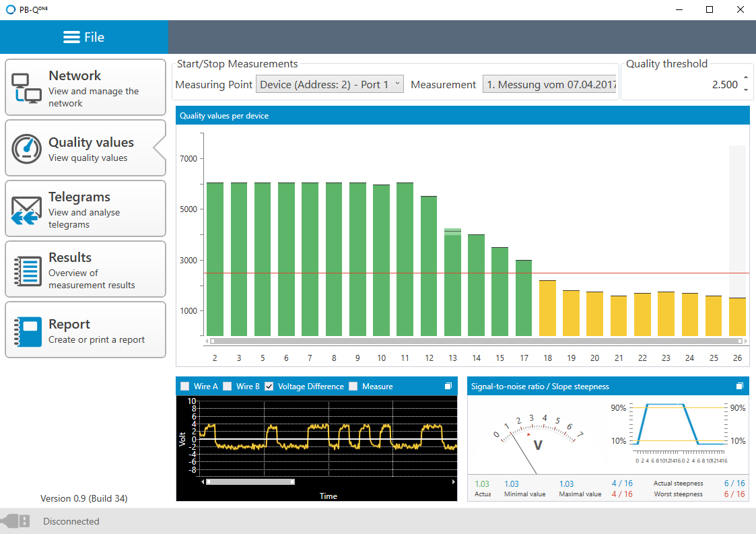Maximize the Signal-to-noise ratio panel
This screenshot has height=534, width=756.
click(739, 387)
